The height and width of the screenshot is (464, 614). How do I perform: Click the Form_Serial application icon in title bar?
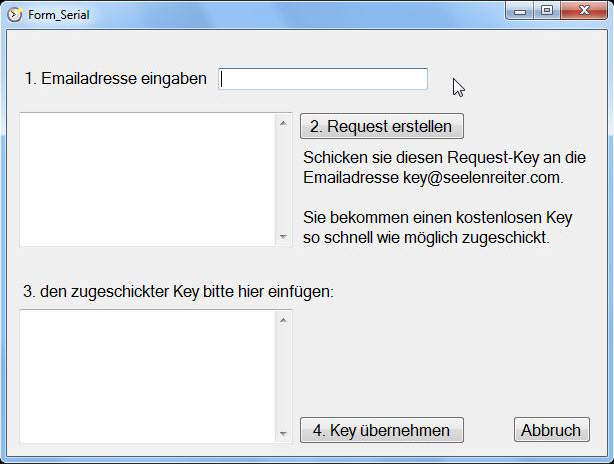pyautogui.click(x=14, y=15)
